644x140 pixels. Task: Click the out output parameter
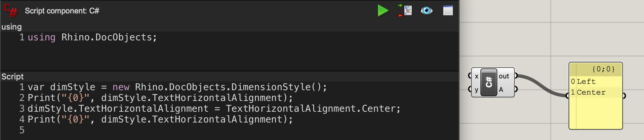coord(504,76)
